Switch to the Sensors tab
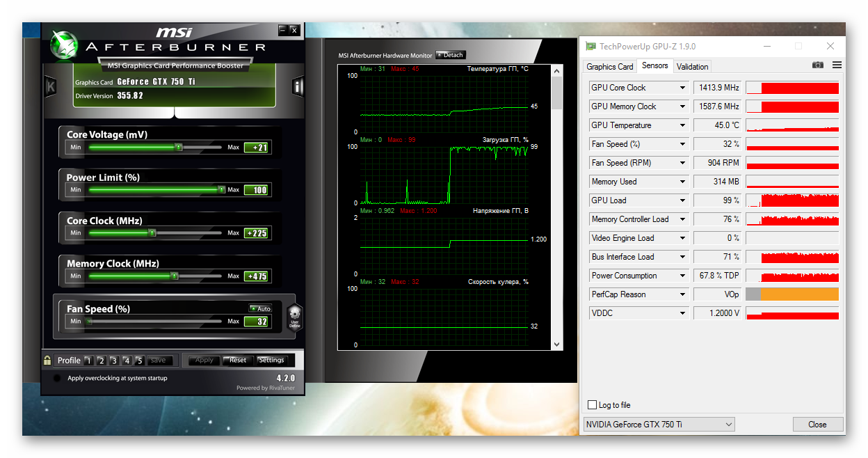 (654, 65)
